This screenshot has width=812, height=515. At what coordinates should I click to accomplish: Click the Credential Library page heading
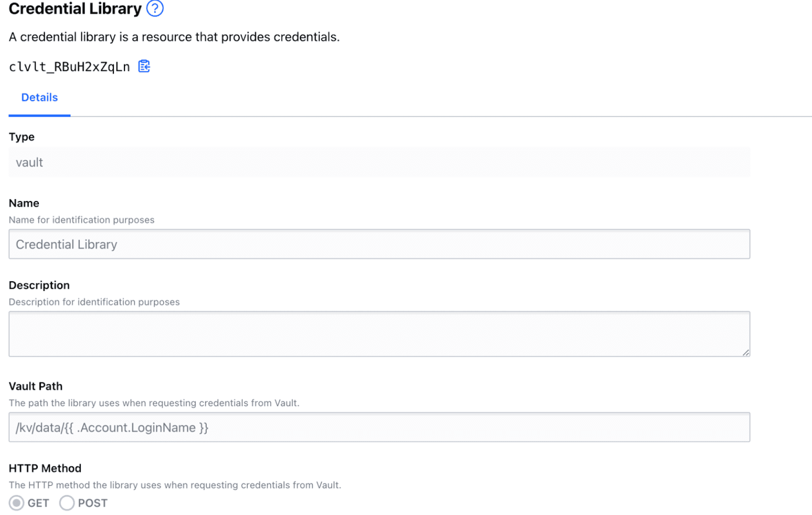75,9
